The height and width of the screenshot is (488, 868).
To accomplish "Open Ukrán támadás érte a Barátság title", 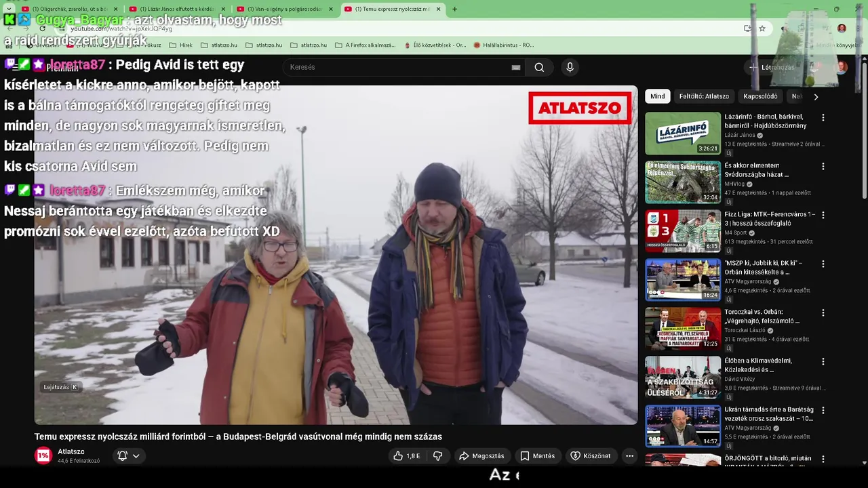I will [768, 414].
